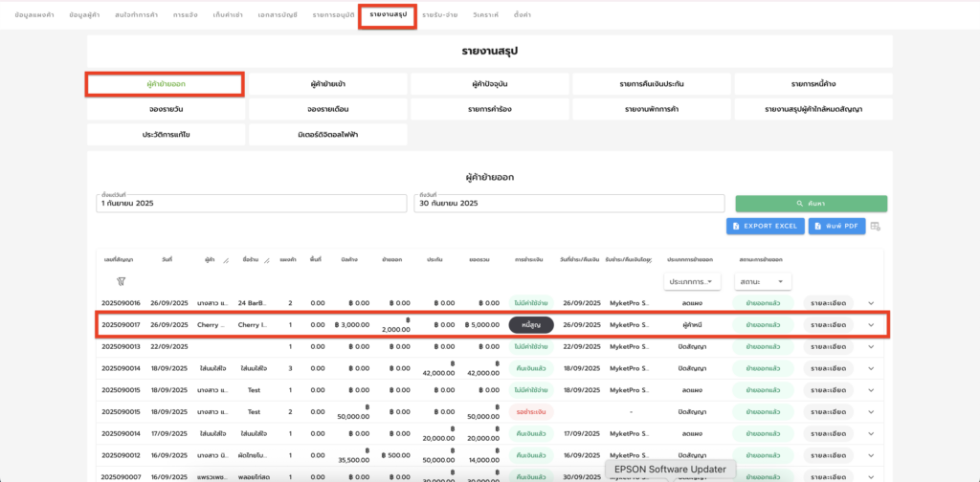Click the end date field 30 กันยายน 2025
The image size is (980, 482).
(569, 204)
